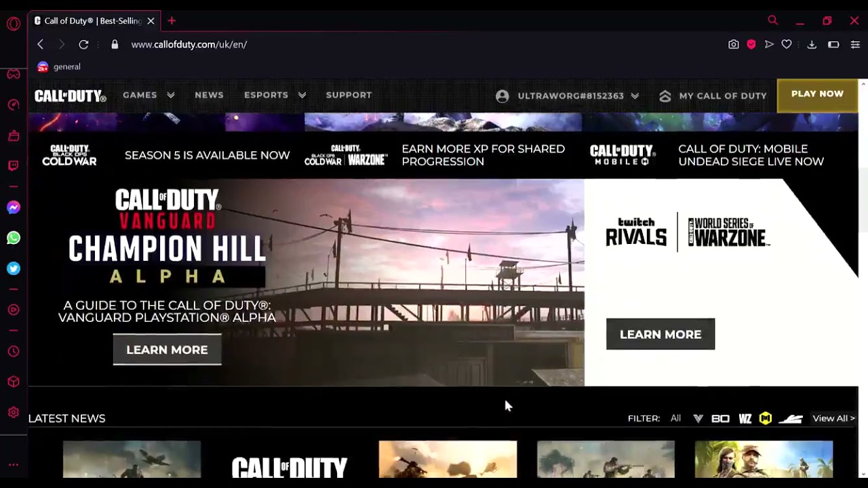This screenshot has width=868, height=488.
Task: Click the search tabs magnifier icon
Action: point(773,20)
